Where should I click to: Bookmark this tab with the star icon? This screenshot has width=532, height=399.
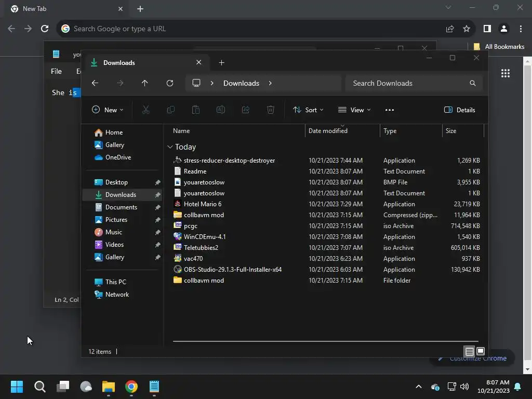pos(467,29)
